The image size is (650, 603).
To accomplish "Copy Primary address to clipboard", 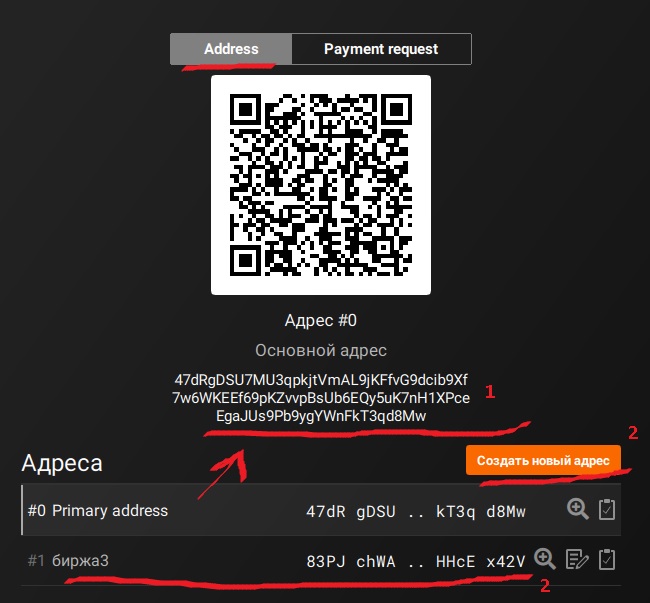I will (607, 509).
